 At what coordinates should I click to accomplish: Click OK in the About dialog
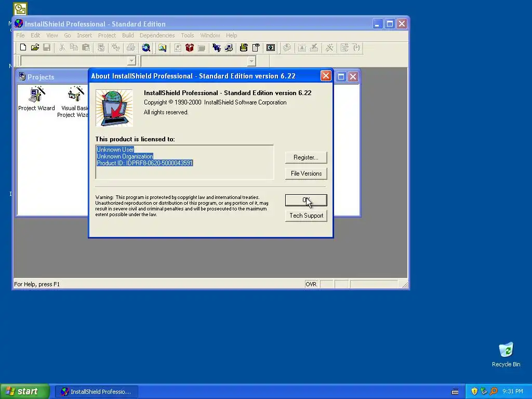[306, 200]
